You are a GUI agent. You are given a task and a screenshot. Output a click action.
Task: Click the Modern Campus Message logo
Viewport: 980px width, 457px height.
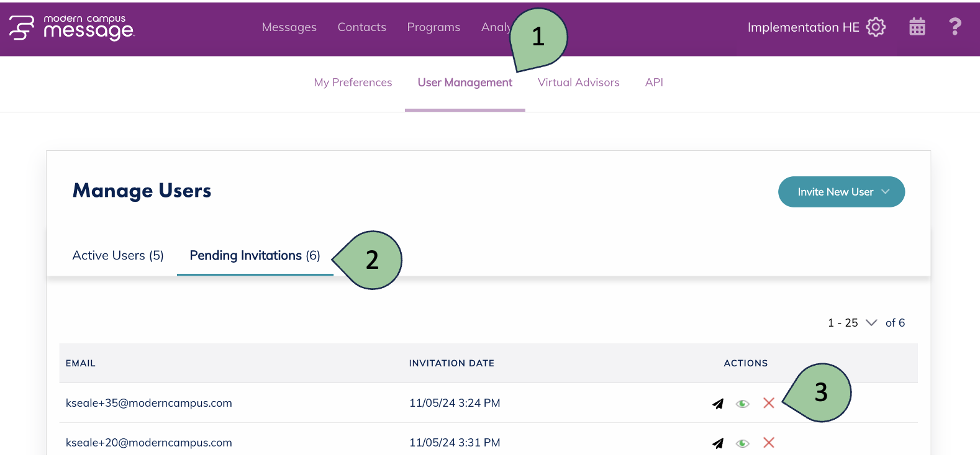tap(71, 28)
